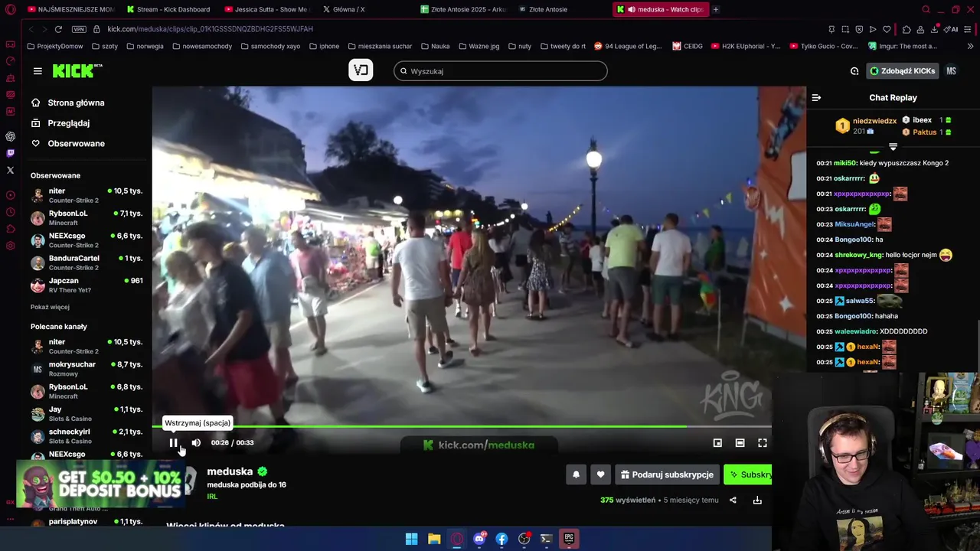The width and height of the screenshot is (980, 551).
Task: Toggle follow heart for meduska
Action: pos(600,474)
